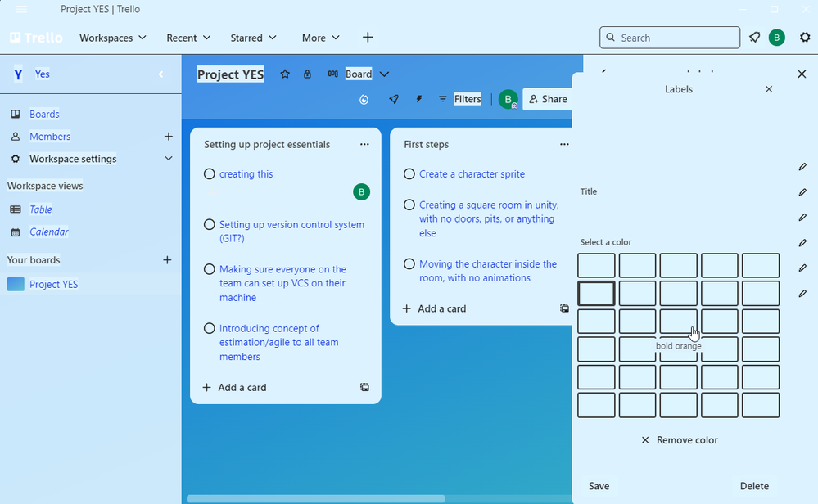Image resolution: width=818 pixels, height=504 pixels.
Task: Open the Starred dropdown
Action: pyautogui.click(x=254, y=38)
